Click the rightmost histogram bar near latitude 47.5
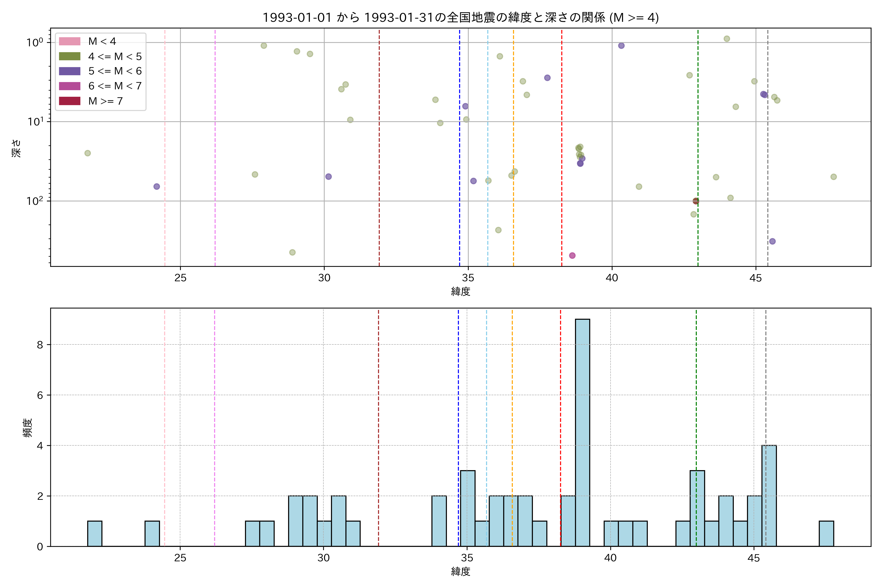Viewport: 882px width, 588px height. pos(826,533)
